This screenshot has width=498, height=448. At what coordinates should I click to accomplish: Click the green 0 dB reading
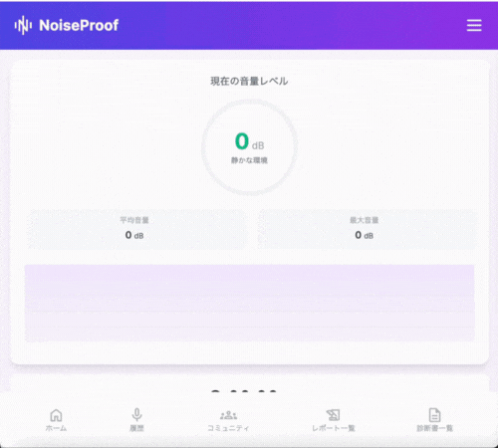[249, 141]
